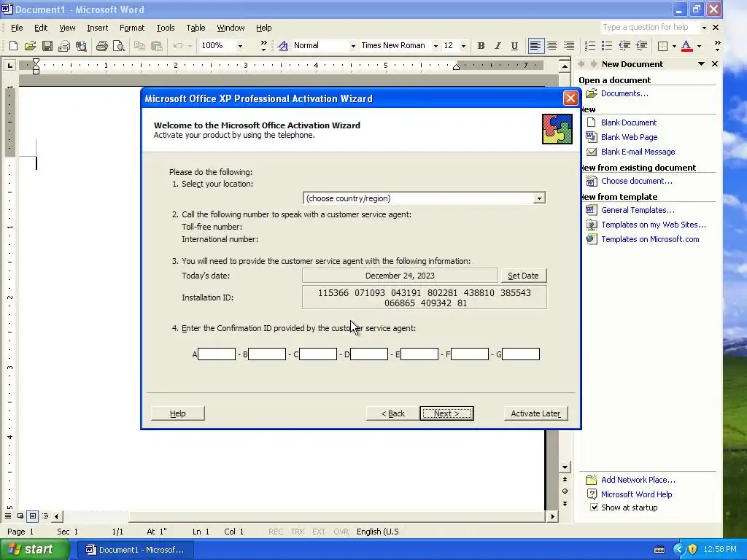This screenshot has height=560, width=747.
Task: Open the border style dropdown arrow
Action: click(674, 46)
